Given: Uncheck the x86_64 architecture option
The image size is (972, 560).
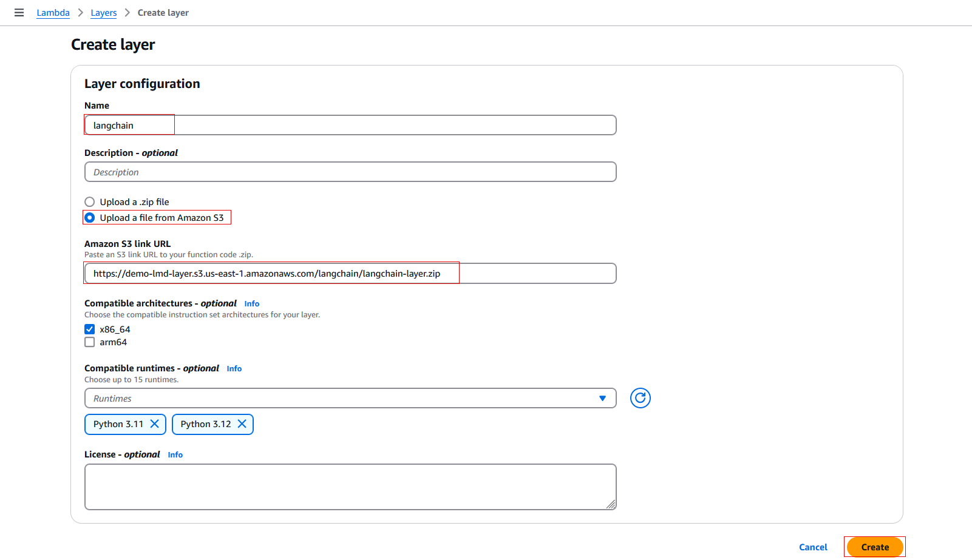Looking at the screenshot, I should [x=89, y=329].
